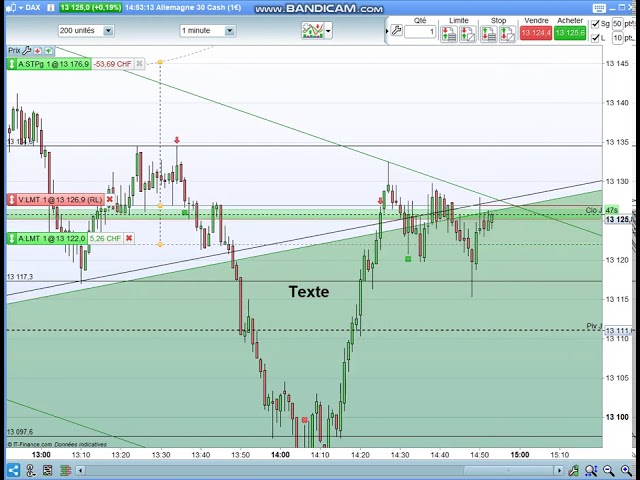Click the second Stop order icon

[507, 33]
